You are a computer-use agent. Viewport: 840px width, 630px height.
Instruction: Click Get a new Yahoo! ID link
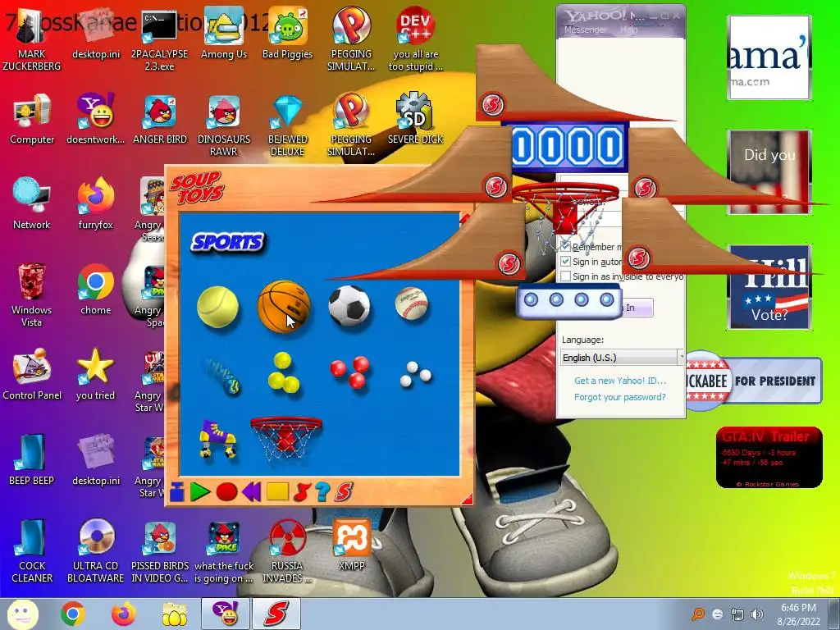pyautogui.click(x=620, y=381)
